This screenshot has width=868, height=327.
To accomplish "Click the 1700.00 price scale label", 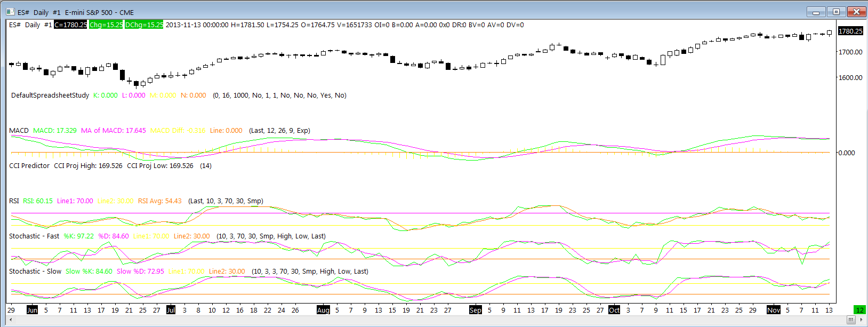I will coord(850,52).
